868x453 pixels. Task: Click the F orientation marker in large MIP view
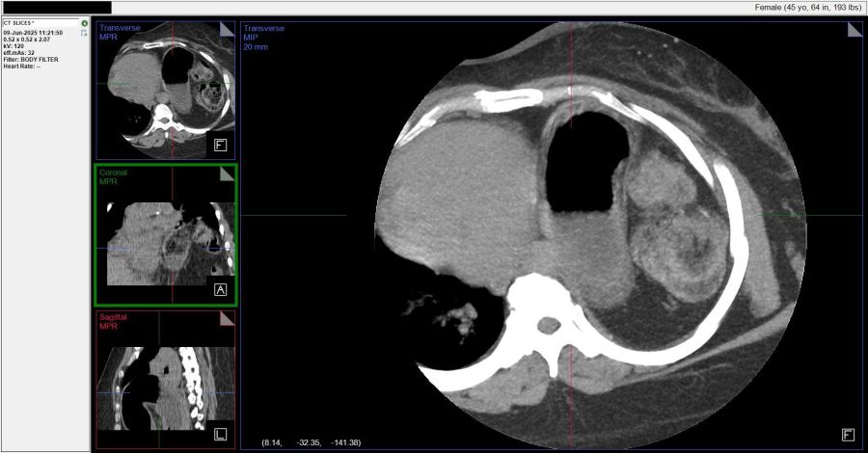848,435
